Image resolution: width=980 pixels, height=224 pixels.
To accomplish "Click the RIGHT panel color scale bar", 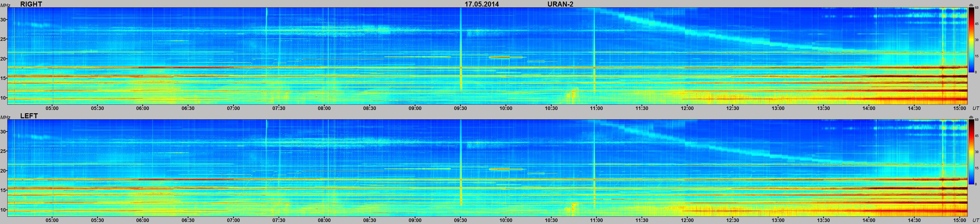I will pyautogui.click(x=971, y=40).
